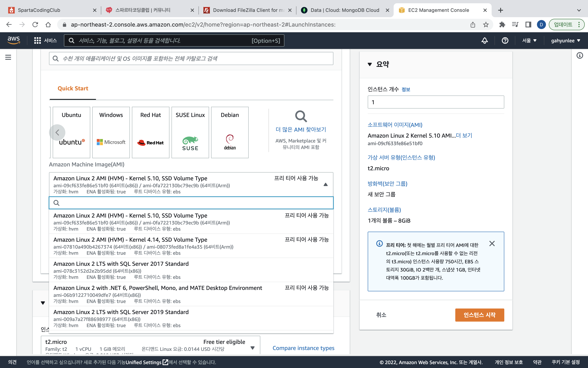Screen dimensions: 588x368
Task: Click the AWS logo home icon
Action: point(14,40)
